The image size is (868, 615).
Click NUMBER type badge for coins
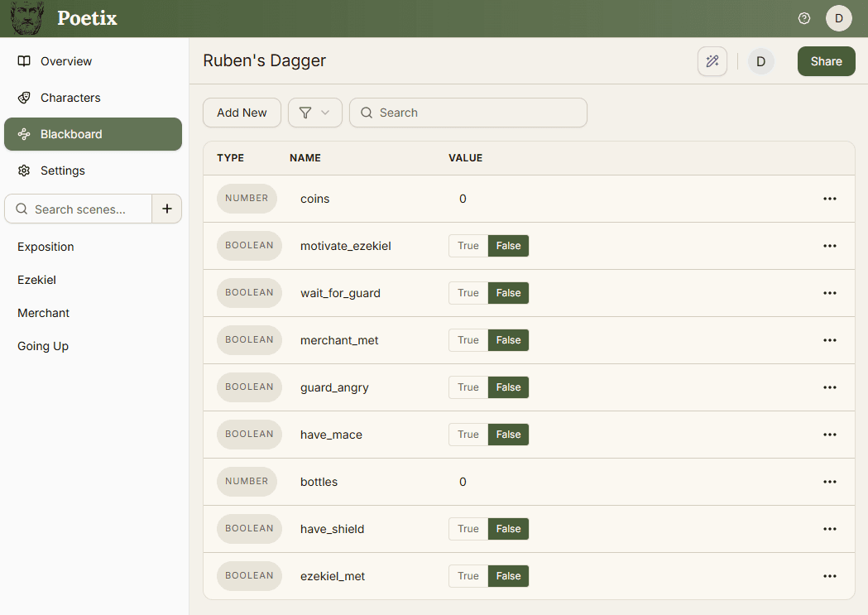247,198
